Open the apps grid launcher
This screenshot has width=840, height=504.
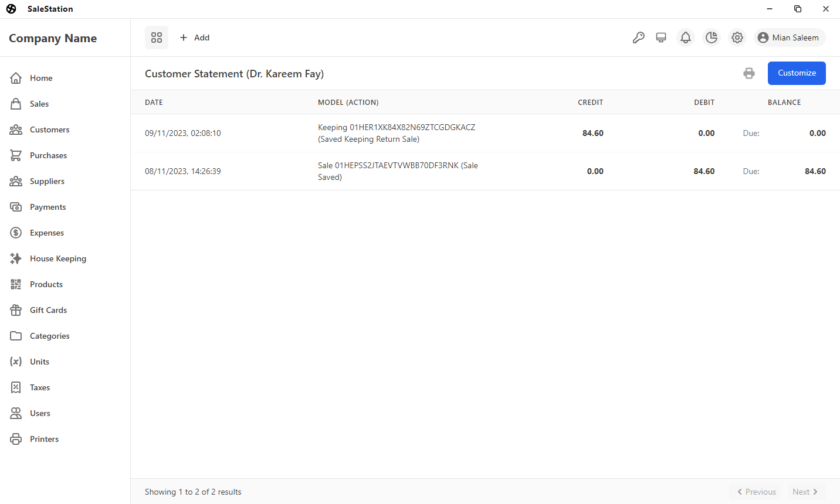tap(156, 37)
